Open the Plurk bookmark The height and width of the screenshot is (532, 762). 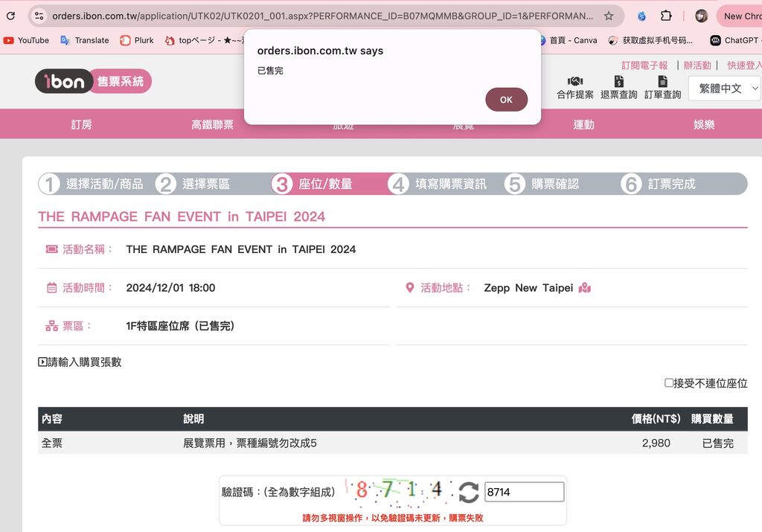click(137, 40)
